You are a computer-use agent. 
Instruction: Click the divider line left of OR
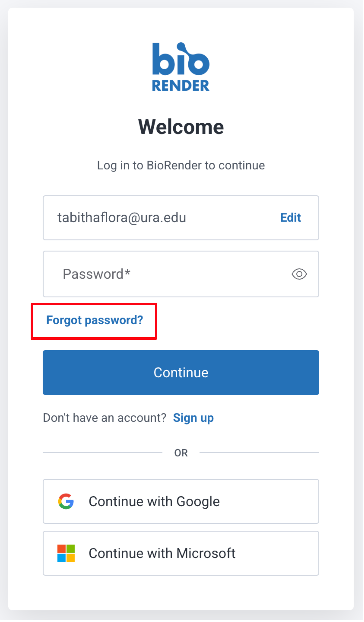tap(102, 452)
